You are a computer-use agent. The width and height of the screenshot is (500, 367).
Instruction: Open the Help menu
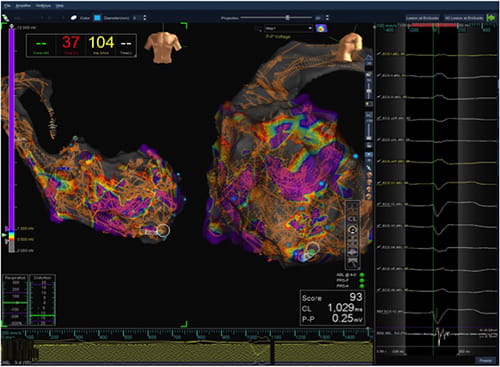[x=59, y=6]
